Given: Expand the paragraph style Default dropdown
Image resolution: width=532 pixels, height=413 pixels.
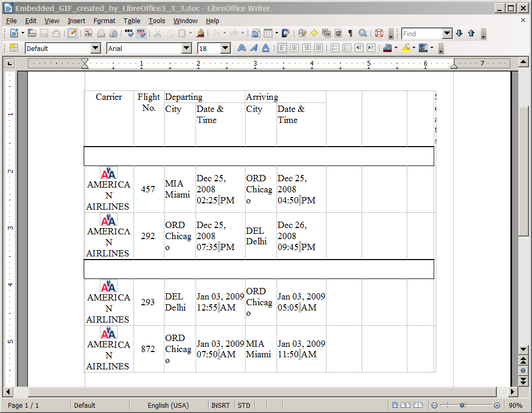Looking at the screenshot, I should pos(95,48).
